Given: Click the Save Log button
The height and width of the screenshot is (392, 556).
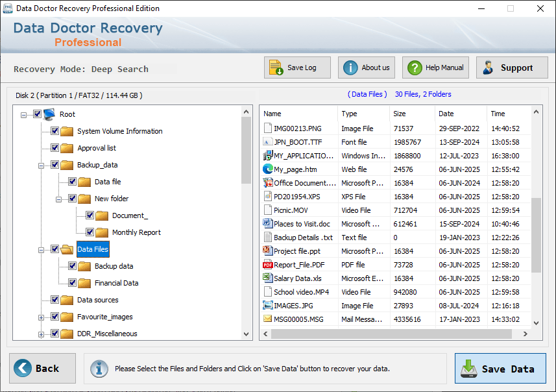Looking at the screenshot, I should [x=297, y=67].
